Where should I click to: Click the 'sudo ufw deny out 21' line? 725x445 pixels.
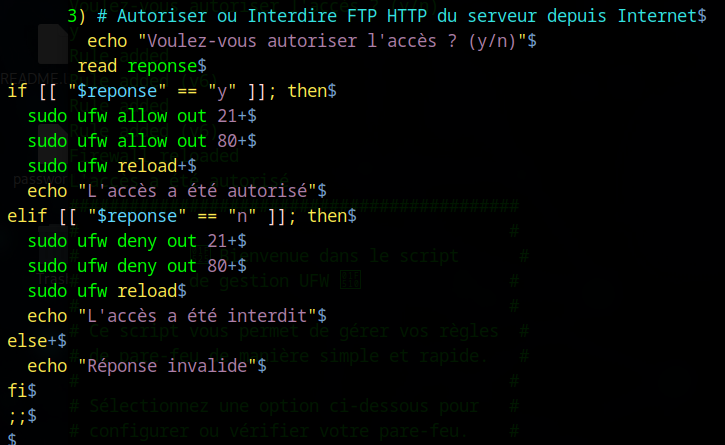(x=137, y=241)
